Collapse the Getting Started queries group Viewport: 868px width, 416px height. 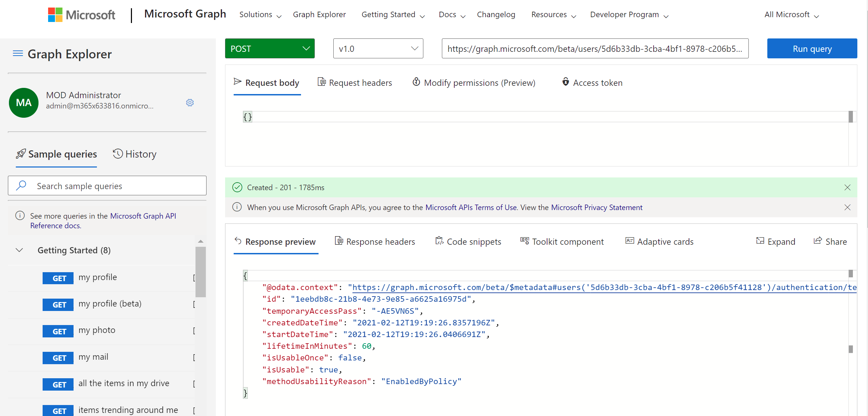click(x=20, y=250)
